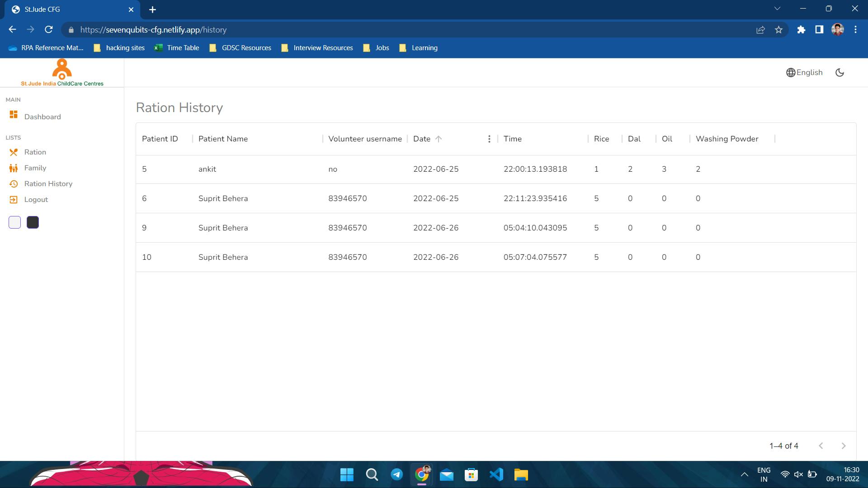Click the Date sort ascending arrow
The width and height of the screenshot is (868, 488).
point(439,139)
